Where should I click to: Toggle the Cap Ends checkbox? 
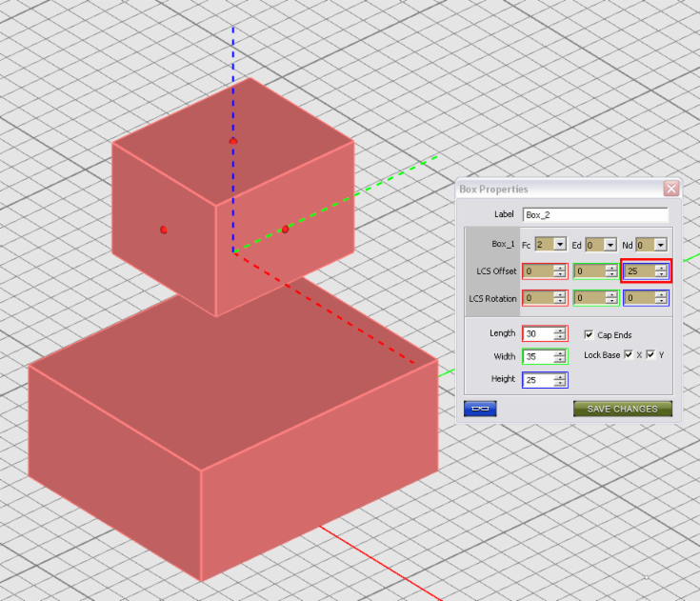[589, 334]
